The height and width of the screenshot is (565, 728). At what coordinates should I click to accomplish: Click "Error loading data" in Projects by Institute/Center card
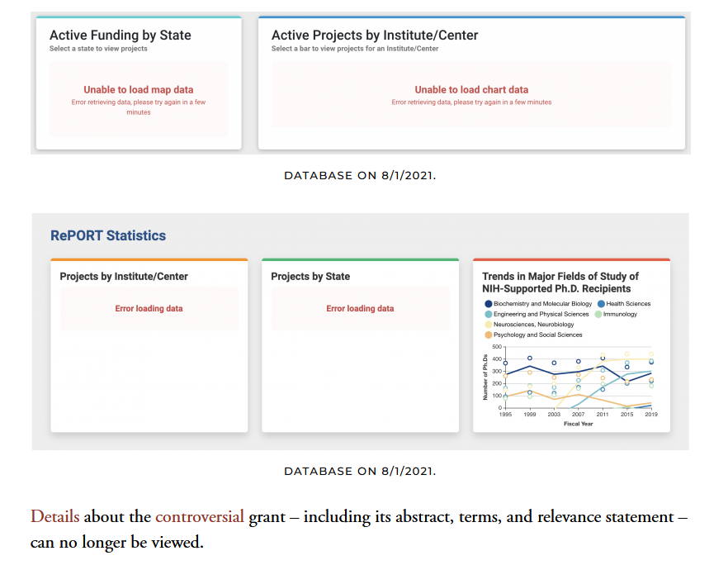point(149,309)
